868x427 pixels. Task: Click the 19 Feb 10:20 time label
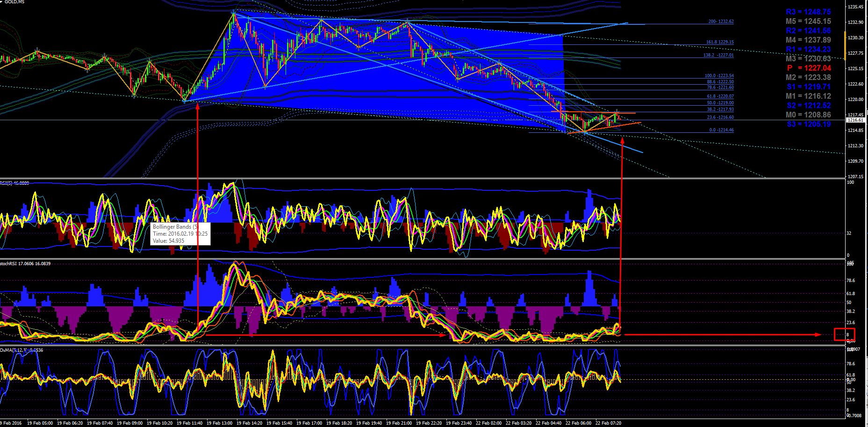click(x=159, y=423)
